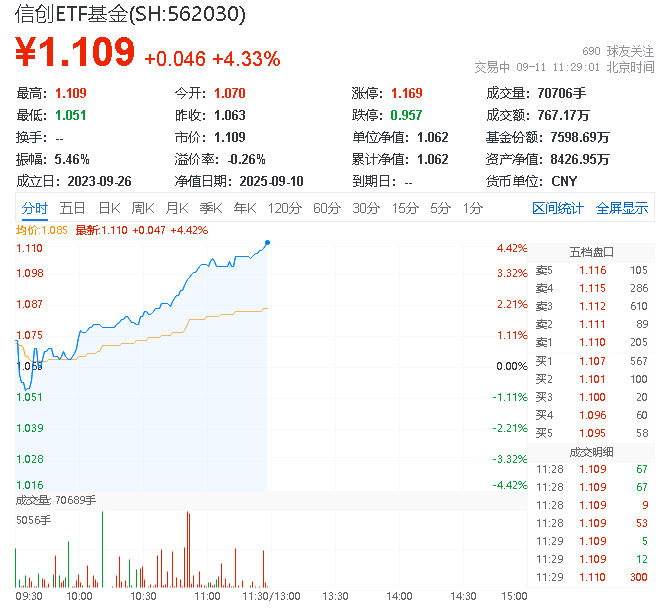Click the 成立日 date 2023-09-26
The width and height of the screenshot is (660, 615).
pyautogui.click(x=99, y=181)
